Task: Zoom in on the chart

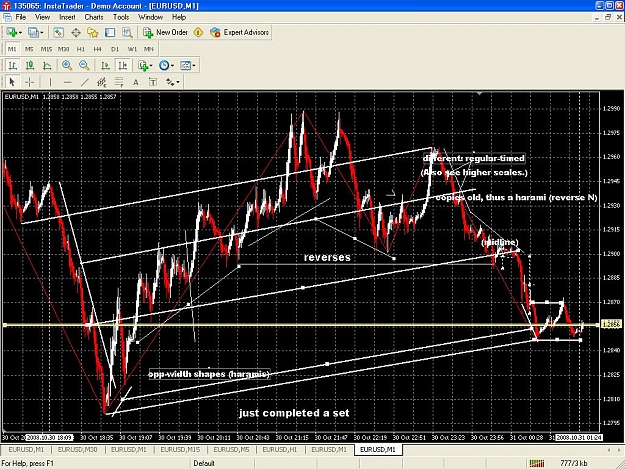Action: click(67, 65)
